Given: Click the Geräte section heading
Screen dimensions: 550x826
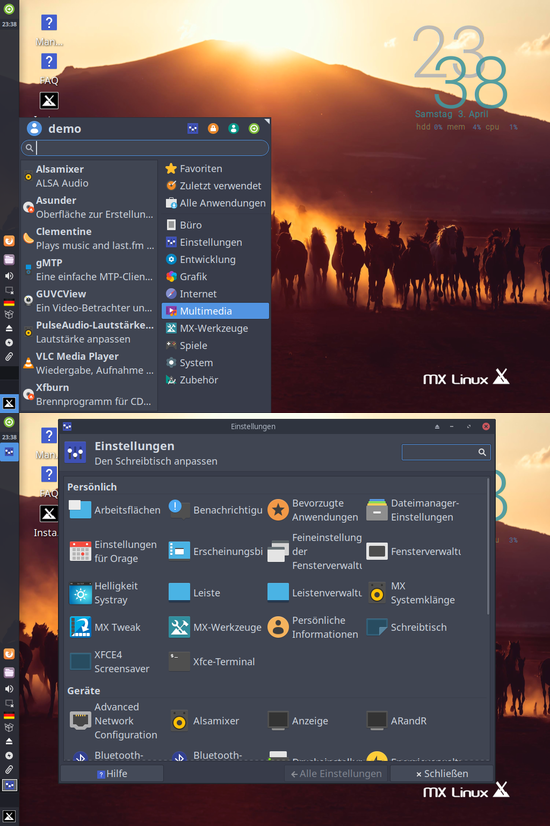Looking at the screenshot, I should 83,690.
